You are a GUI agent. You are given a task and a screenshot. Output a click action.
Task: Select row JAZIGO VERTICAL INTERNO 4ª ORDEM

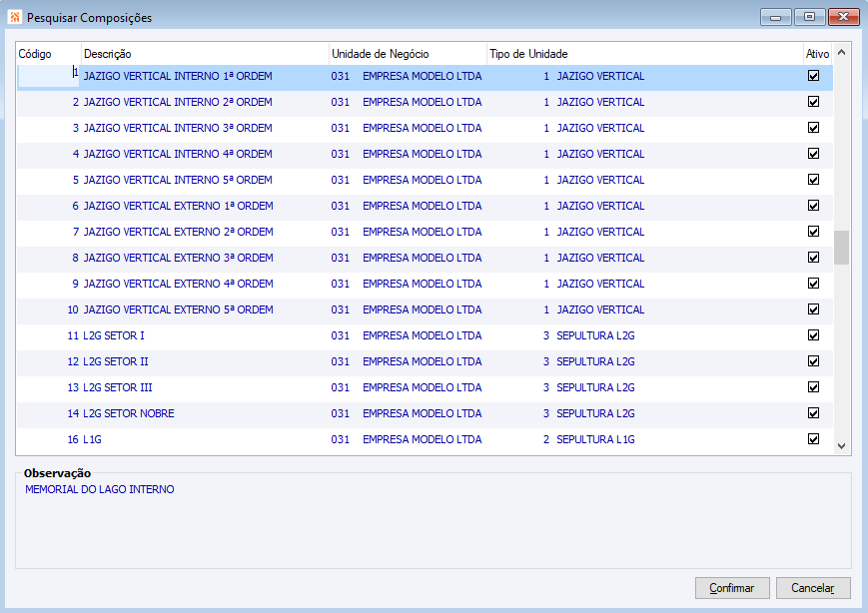(x=425, y=155)
